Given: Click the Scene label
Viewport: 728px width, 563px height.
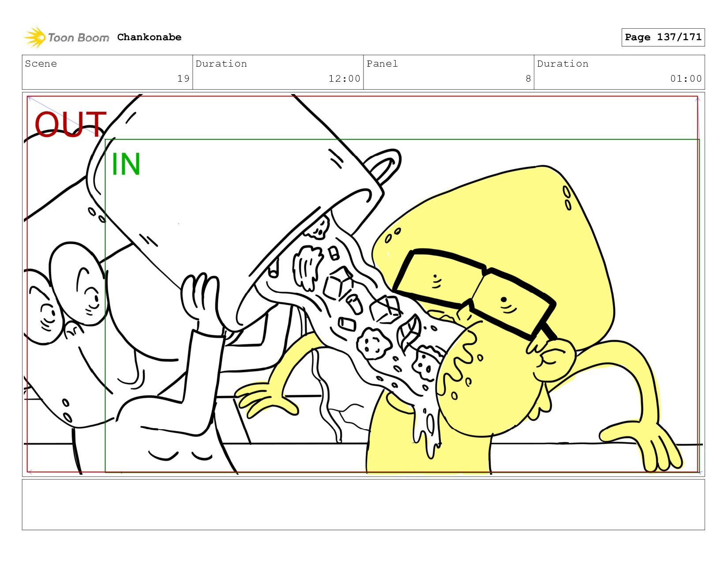Looking at the screenshot, I should tap(41, 64).
